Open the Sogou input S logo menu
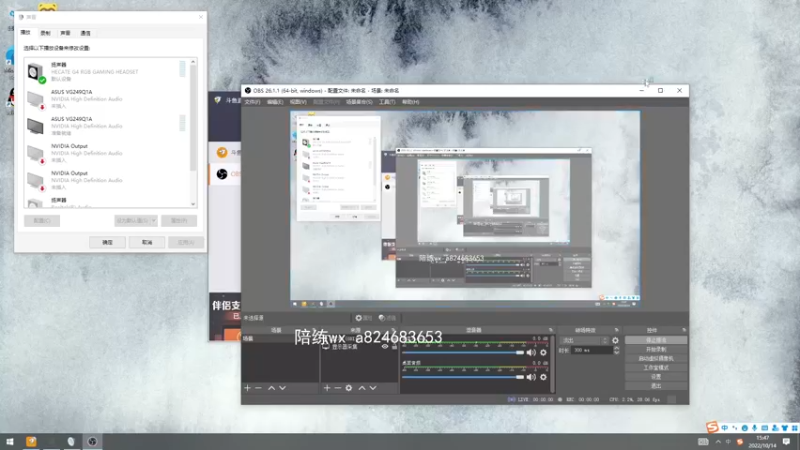800x450 pixels. (x=712, y=427)
